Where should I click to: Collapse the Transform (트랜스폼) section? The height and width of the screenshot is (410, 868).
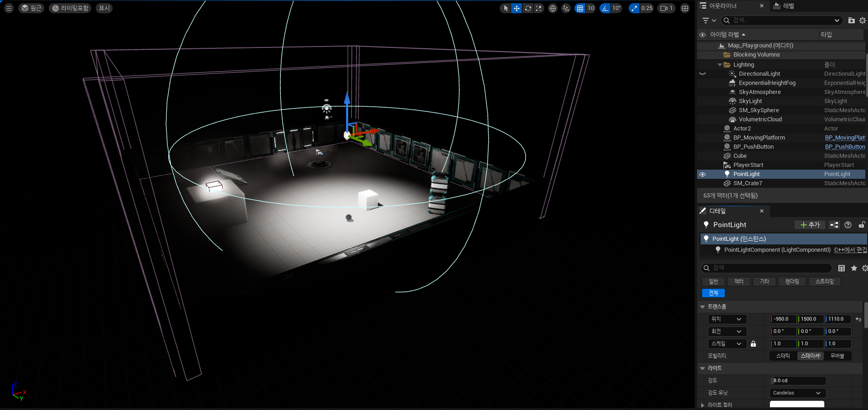pyautogui.click(x=703, y=307)
